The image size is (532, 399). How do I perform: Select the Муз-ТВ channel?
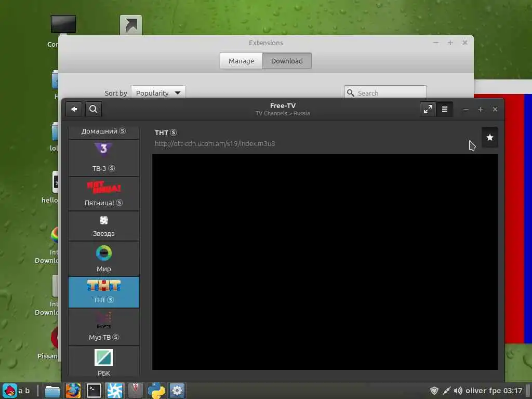(104, 327)
